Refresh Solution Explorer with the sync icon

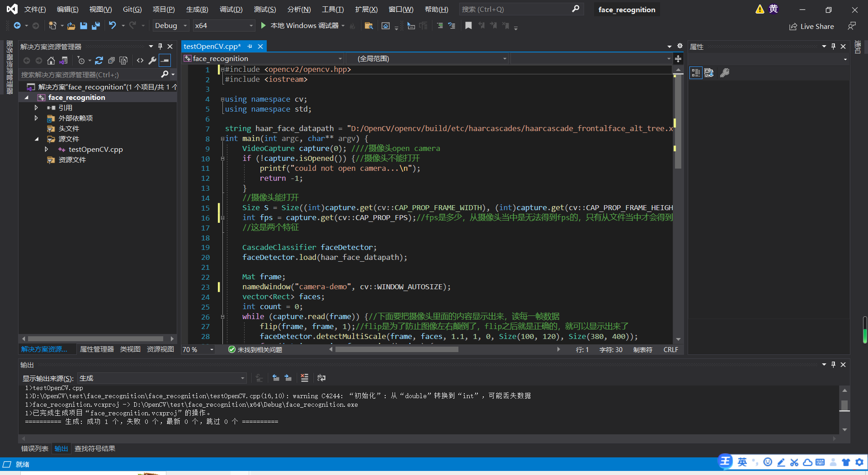[99, 61]
